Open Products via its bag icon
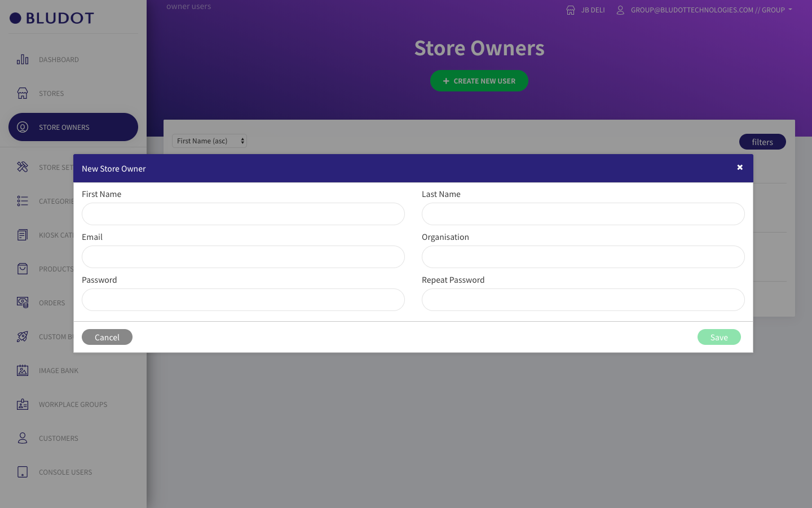Image resolution: width=812 pixels, height=508 pixels. (23, 269)
